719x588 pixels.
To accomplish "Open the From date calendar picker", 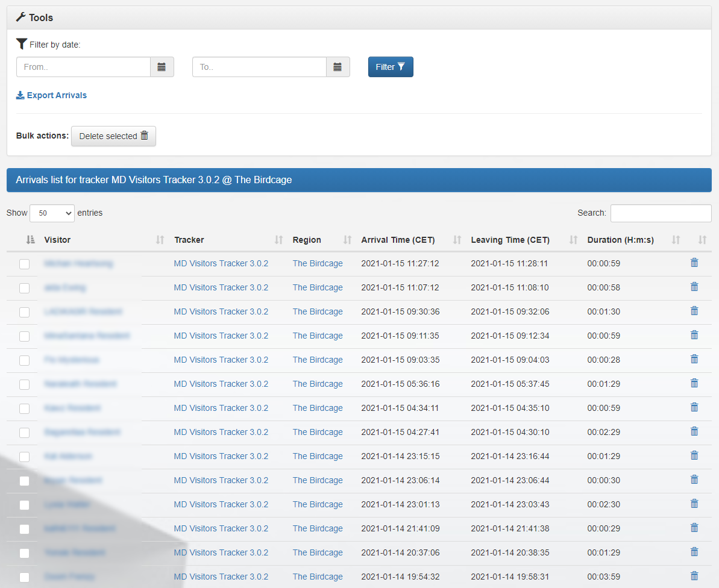I will pos(162,67).
